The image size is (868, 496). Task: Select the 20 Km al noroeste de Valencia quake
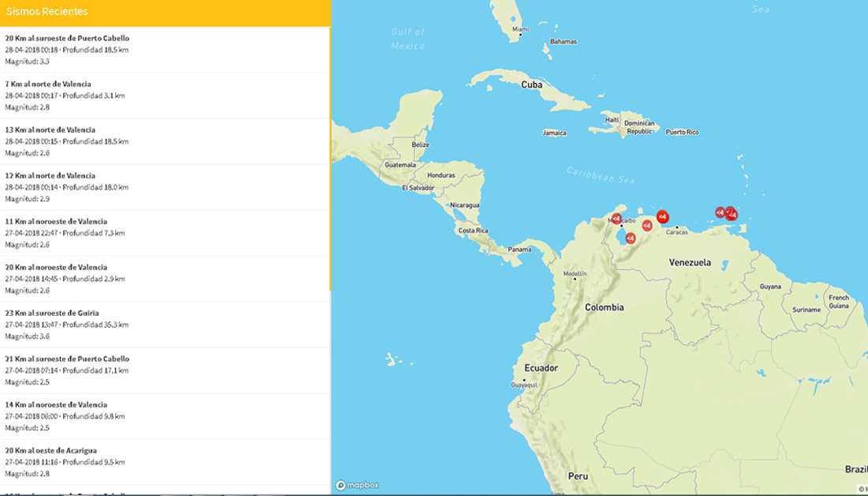[165, 279]
